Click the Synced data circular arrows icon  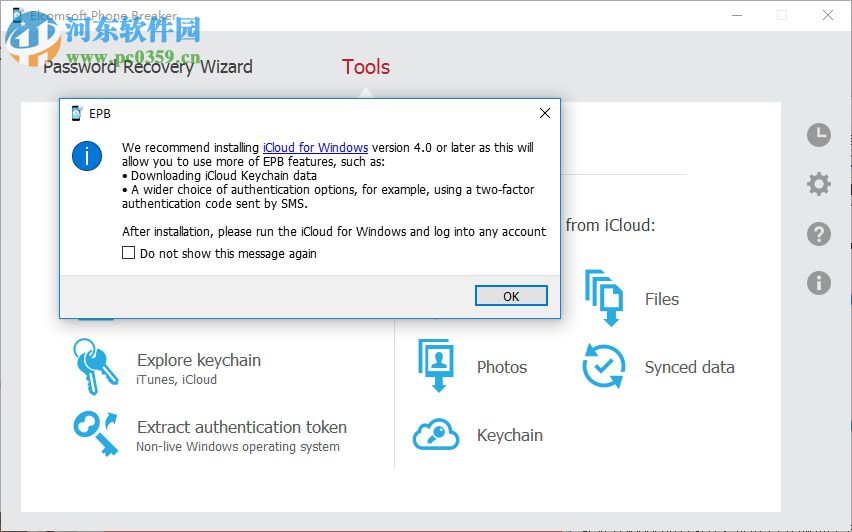(x=604, y=366)
